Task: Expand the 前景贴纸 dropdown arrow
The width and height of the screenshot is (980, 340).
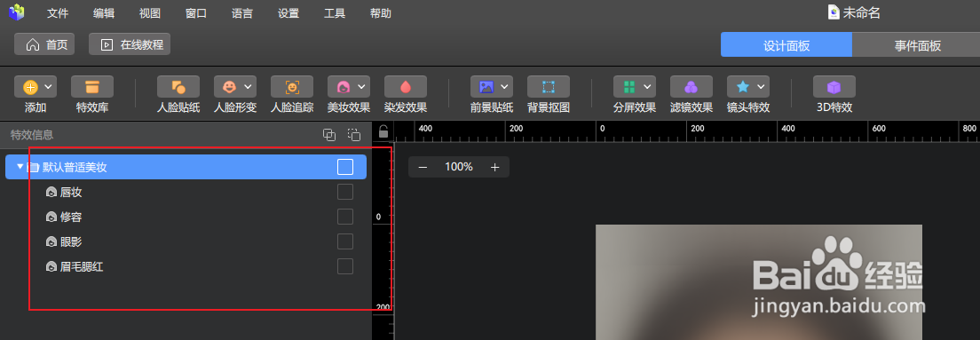Action: 504,87
